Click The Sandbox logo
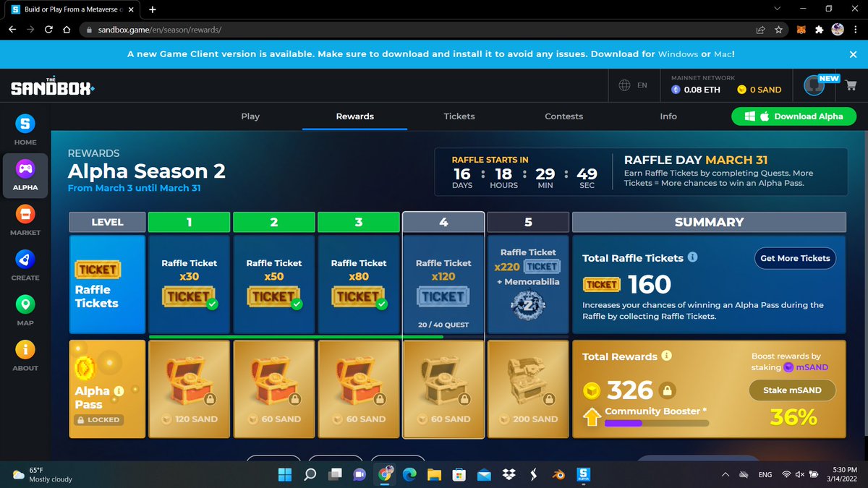Viewport: 868px width, 488px height. [51, 87]
